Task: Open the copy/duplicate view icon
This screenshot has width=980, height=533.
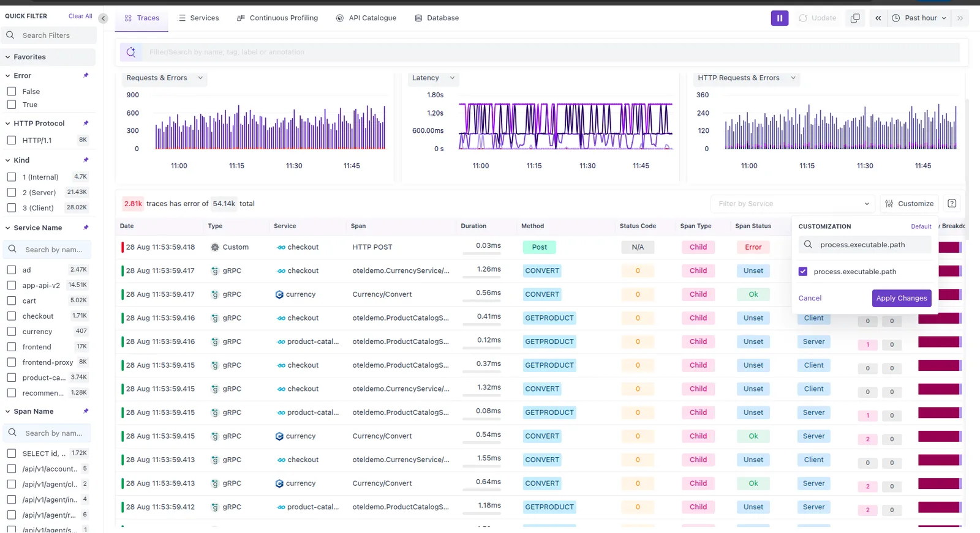Action: click(855, 18)
